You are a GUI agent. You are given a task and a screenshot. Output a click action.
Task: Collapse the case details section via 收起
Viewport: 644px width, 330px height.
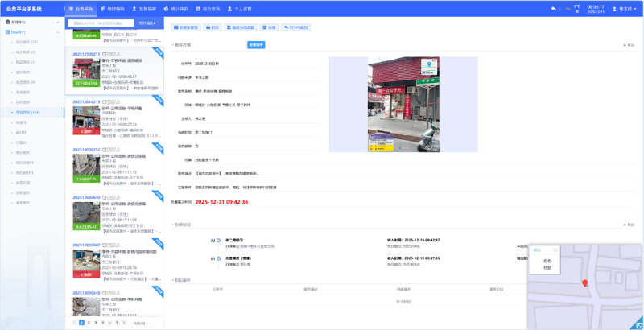629,45
